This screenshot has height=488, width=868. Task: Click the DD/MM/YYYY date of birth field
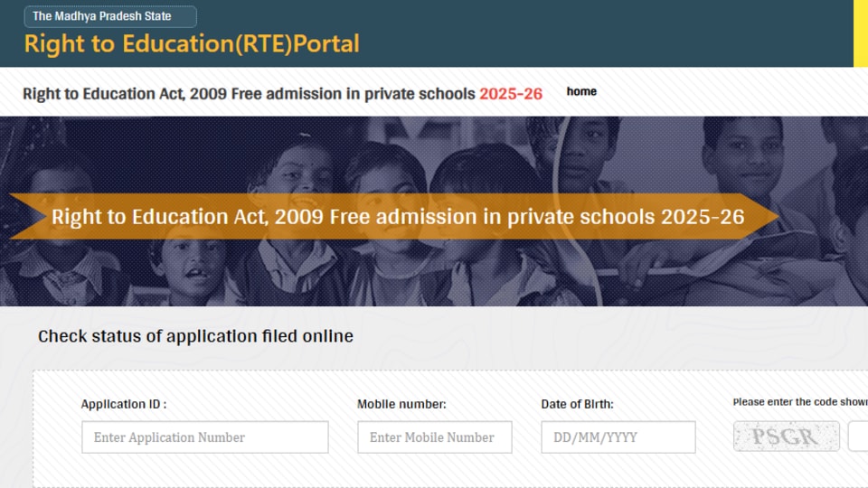pyautogui.click(x=618, y=437)
